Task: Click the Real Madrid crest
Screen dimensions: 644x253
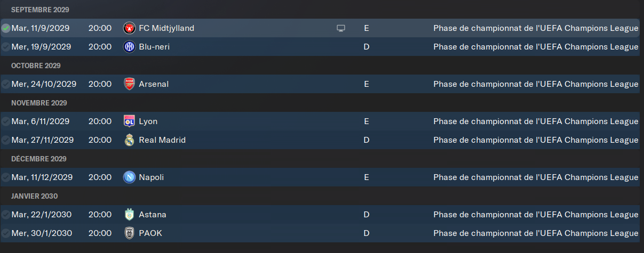Action: point(129,140)
